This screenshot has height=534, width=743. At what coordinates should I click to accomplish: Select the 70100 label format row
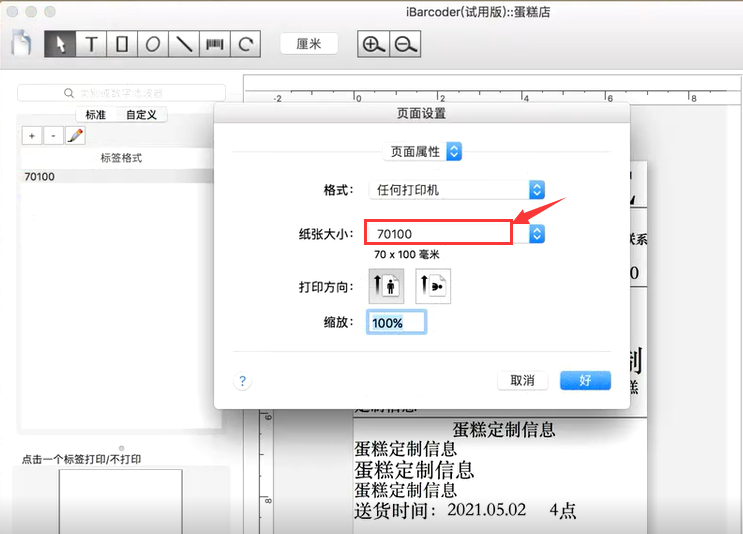tap(117, 176)
